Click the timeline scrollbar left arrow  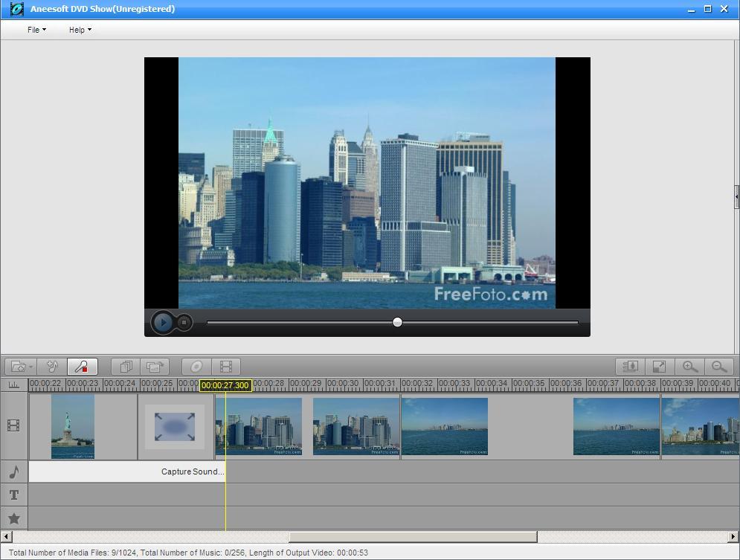click(6, 537)
